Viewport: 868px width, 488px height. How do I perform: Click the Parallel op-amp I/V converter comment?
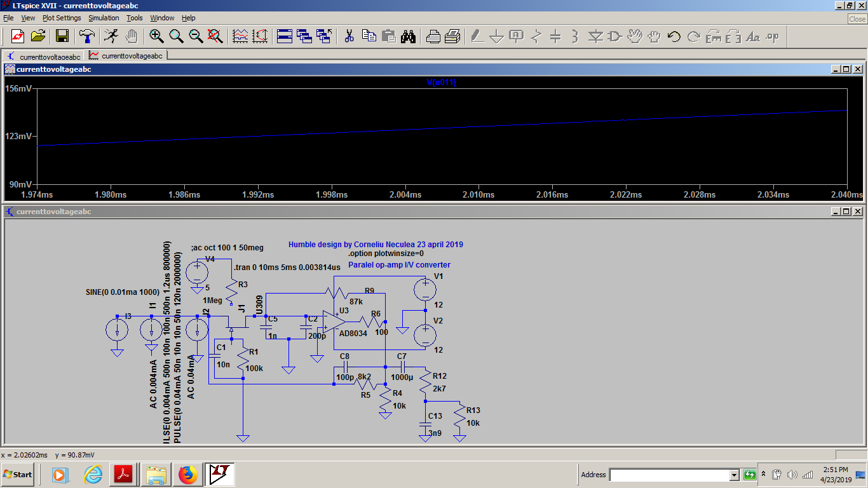pyautogui.click(x=399, y=265)
